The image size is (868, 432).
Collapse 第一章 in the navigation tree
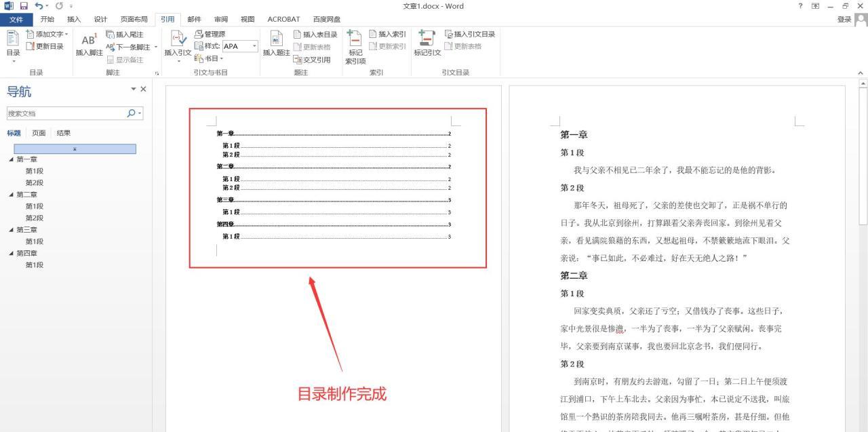pos(11,159)
